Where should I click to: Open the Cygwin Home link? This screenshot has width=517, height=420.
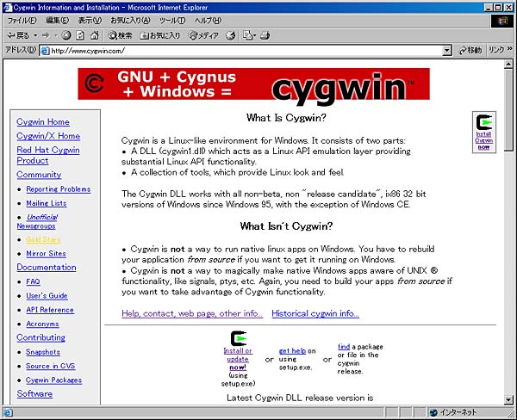43,122
